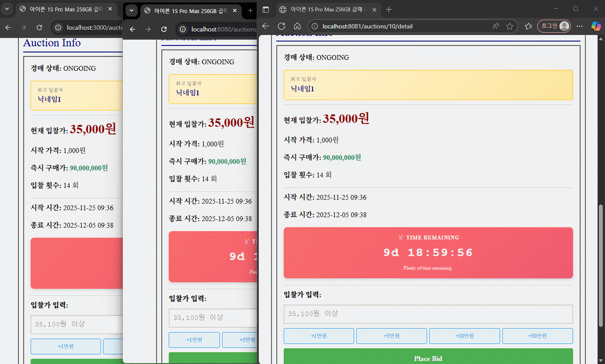Go to home page in the Edge window
Screen dimensions: 605x364
[297, 26]
